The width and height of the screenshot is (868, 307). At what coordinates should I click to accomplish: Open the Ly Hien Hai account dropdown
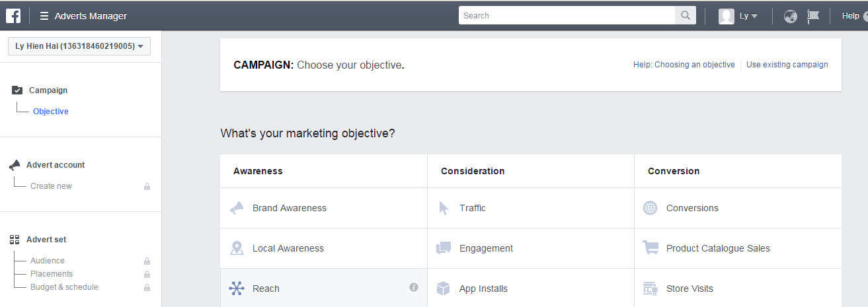point(79,46)
